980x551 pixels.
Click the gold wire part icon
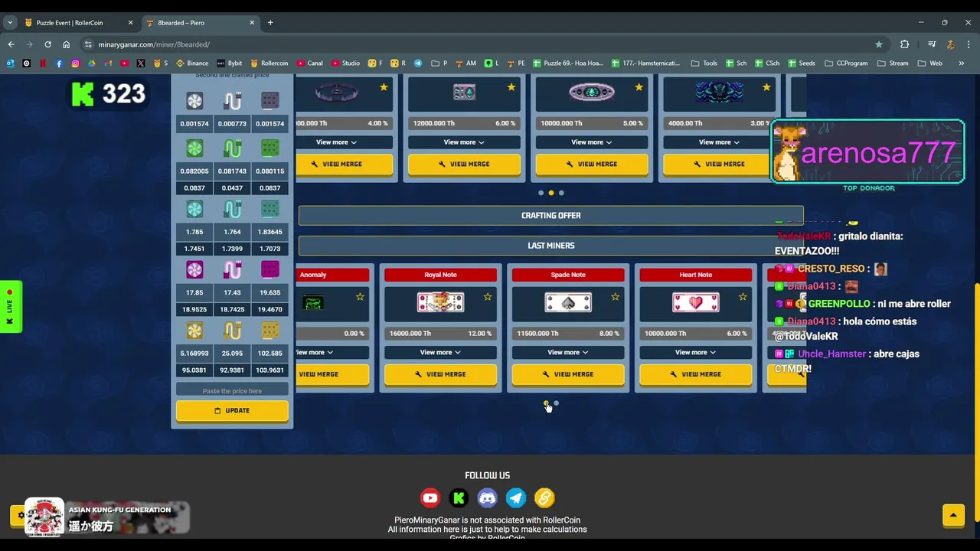point(232,331)
